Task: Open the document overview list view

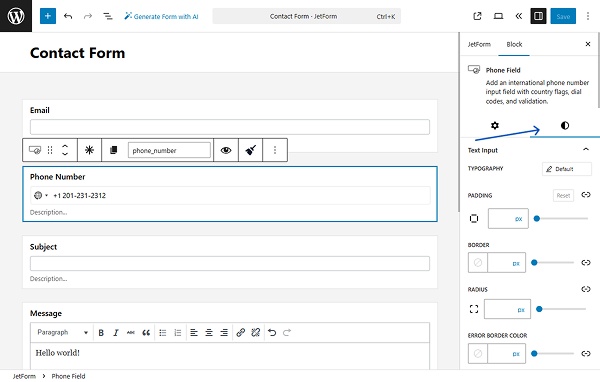Action: coord(108,16)
